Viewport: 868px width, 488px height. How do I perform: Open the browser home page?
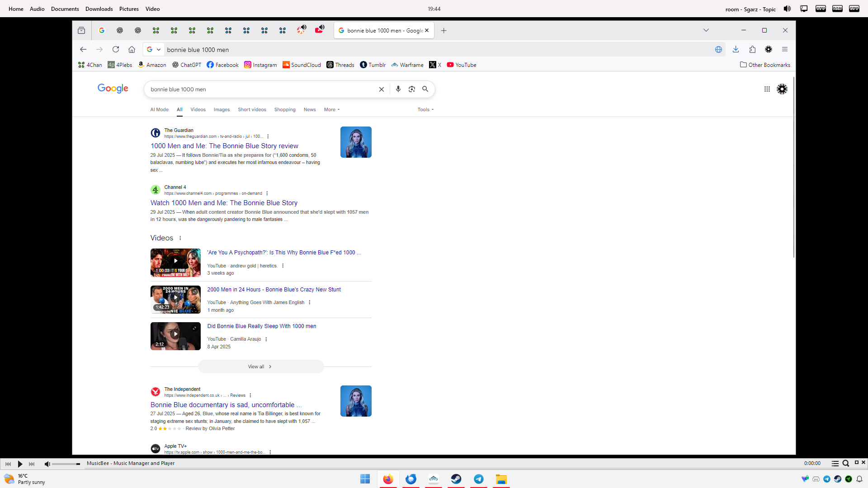132,50
